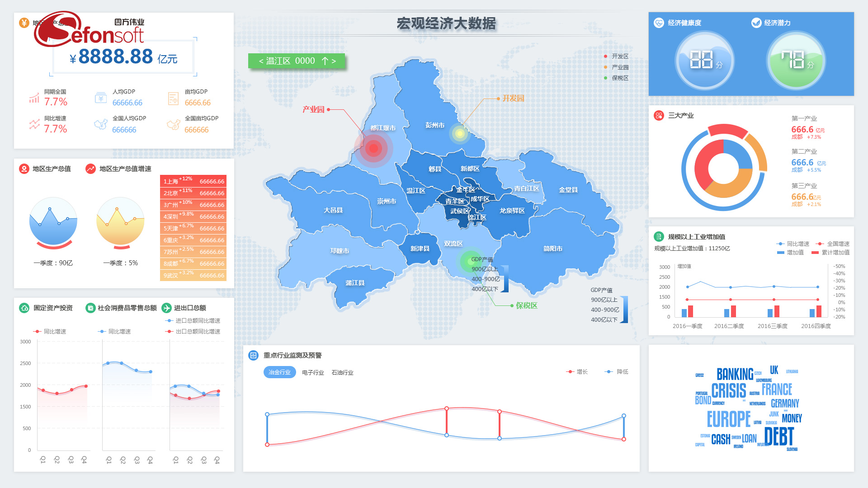868x488 pixels.
Task: Click the GDP产值 color scale bar
Action: click(624, 310)
